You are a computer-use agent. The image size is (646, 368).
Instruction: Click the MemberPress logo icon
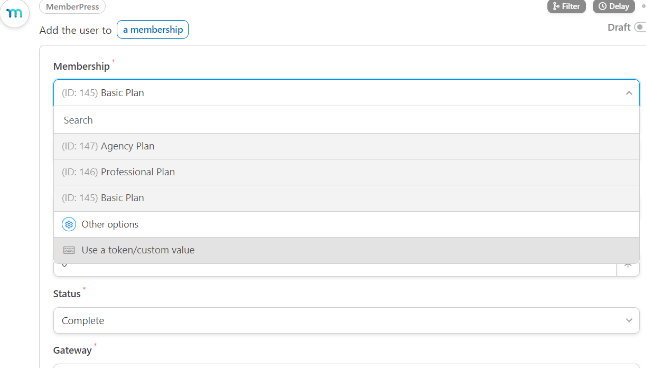(14, 13)
